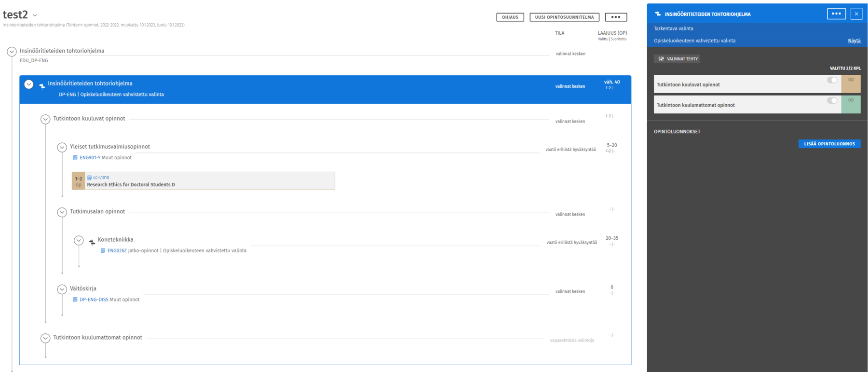Click the Tarkentava valinta text
868x372 pixels.
coord(673,29)
